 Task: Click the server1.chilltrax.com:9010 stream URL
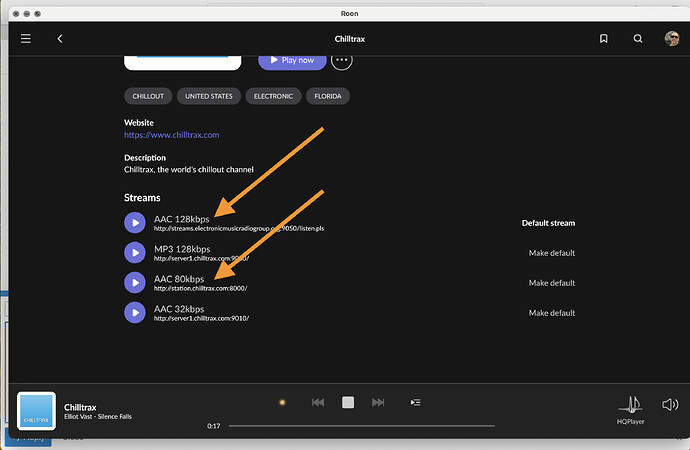tap(202, 318)
